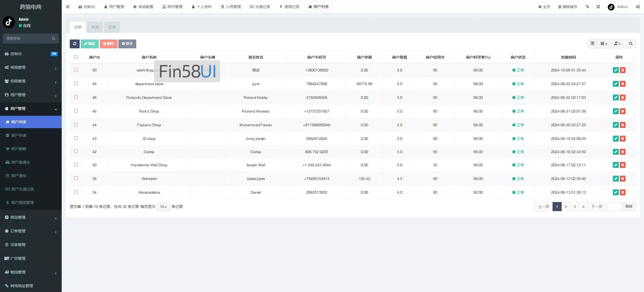This screenshot has width=644, height=292.
Task: Check the box for merchant id 48
Action: pos(76,97)
